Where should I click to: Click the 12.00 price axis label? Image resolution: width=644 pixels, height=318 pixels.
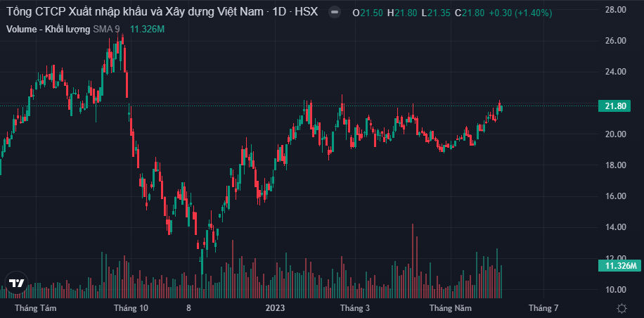pos(616,258)
